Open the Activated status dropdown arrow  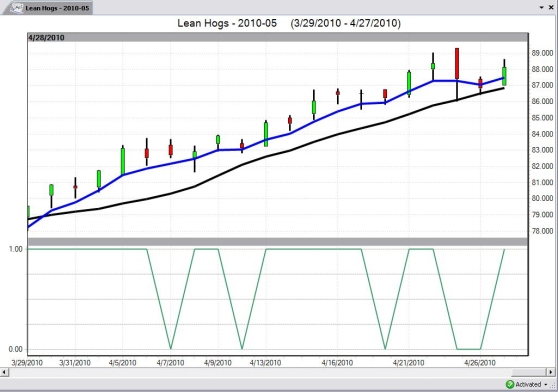(546, 385)
